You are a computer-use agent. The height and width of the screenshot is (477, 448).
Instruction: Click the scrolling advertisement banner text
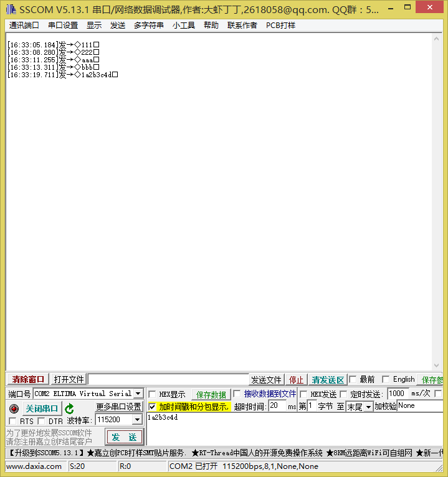(224, 453)
